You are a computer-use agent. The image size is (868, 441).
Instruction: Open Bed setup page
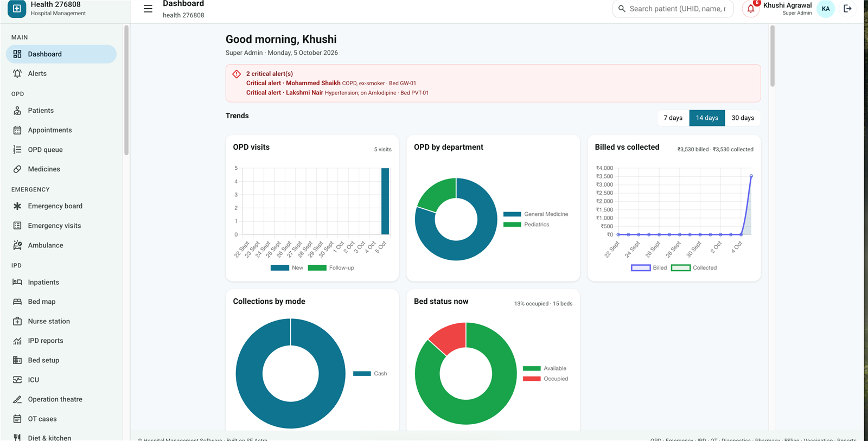coord(61,360)
